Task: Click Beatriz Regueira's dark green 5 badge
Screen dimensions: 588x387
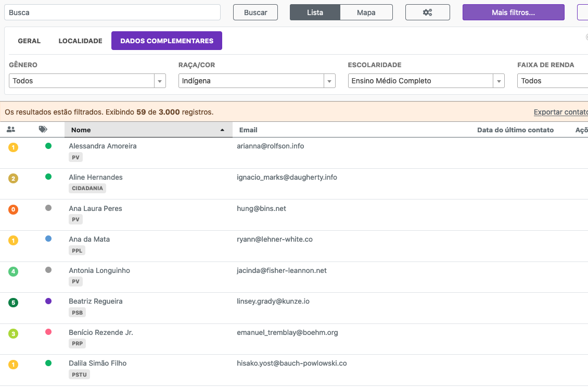Action: click(x=14, y=303)
